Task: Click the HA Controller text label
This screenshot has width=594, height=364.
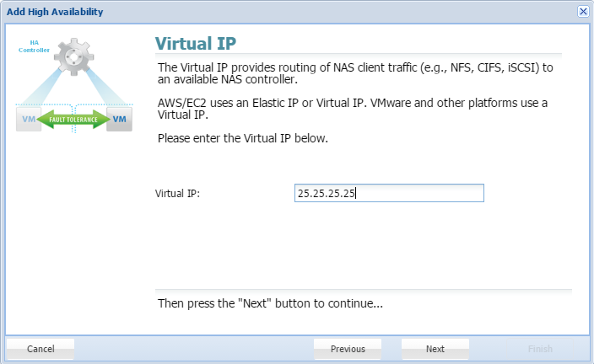Action: [35, 46]
